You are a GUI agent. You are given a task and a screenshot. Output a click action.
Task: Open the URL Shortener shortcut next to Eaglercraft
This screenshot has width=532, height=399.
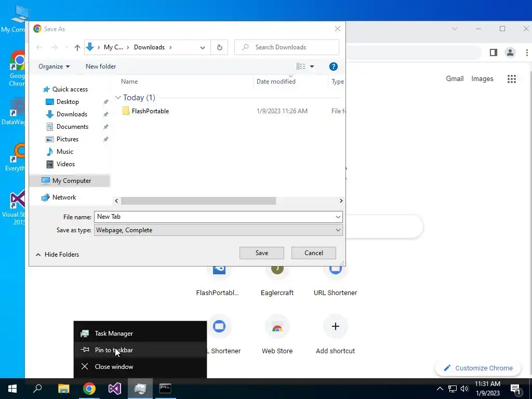(335, 282)
